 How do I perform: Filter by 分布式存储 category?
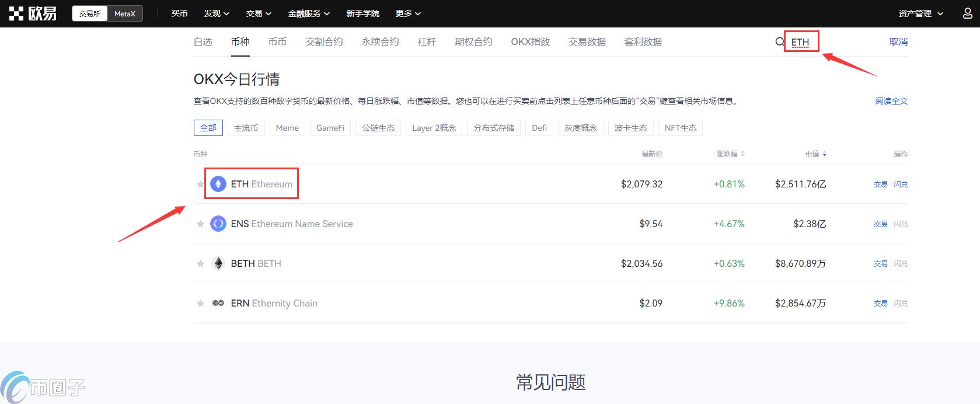[494, 128]
